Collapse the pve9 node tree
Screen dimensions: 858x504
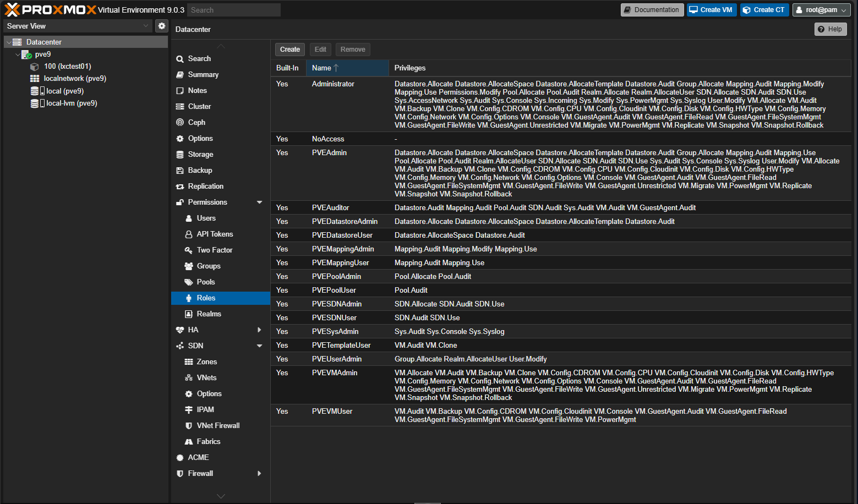[x=18, y=54]
